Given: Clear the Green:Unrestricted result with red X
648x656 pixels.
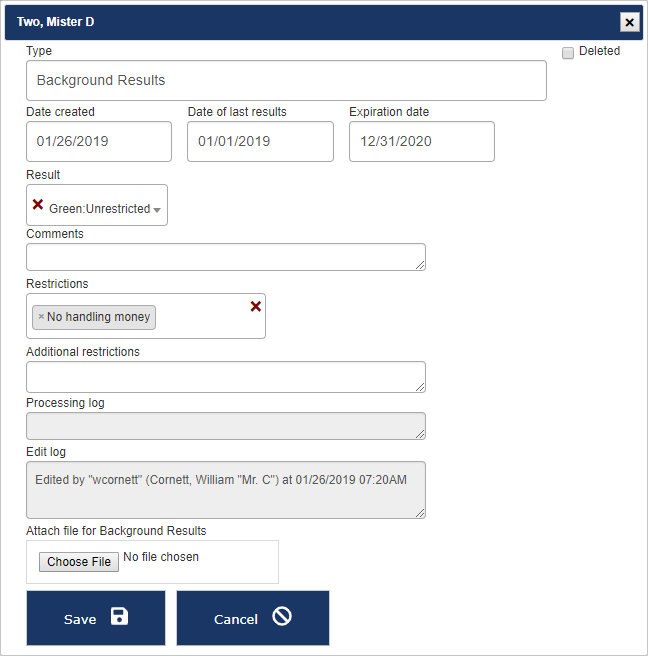Looking at the screenshot, I should coord(38,204).
